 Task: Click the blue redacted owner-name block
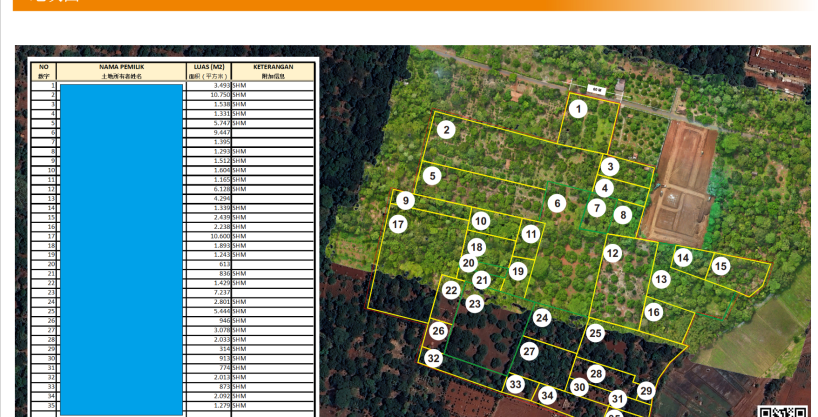tap(122, 249)
